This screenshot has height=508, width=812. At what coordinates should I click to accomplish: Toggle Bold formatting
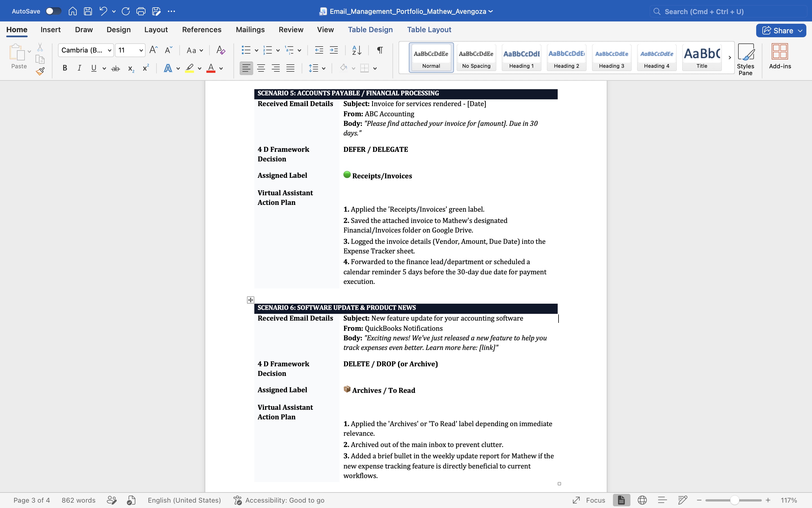click(65, 68)
